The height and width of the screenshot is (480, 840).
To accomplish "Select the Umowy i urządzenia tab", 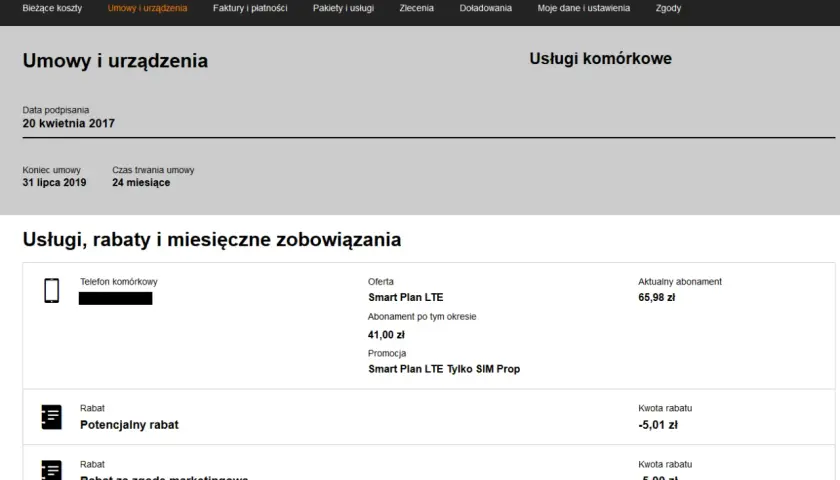I will click(147, 8).
